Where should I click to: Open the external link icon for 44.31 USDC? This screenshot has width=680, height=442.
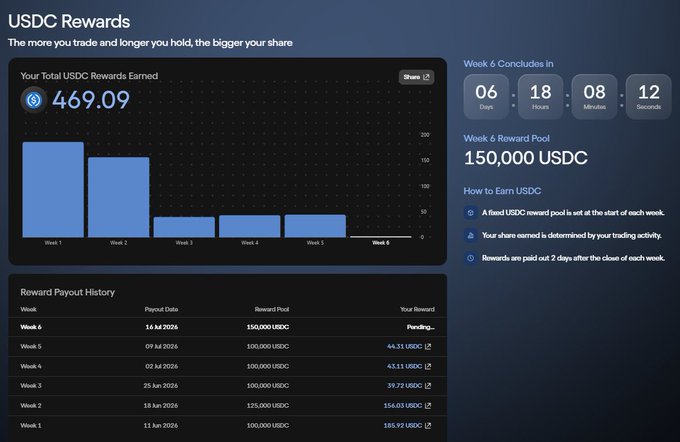pos(428,347)
